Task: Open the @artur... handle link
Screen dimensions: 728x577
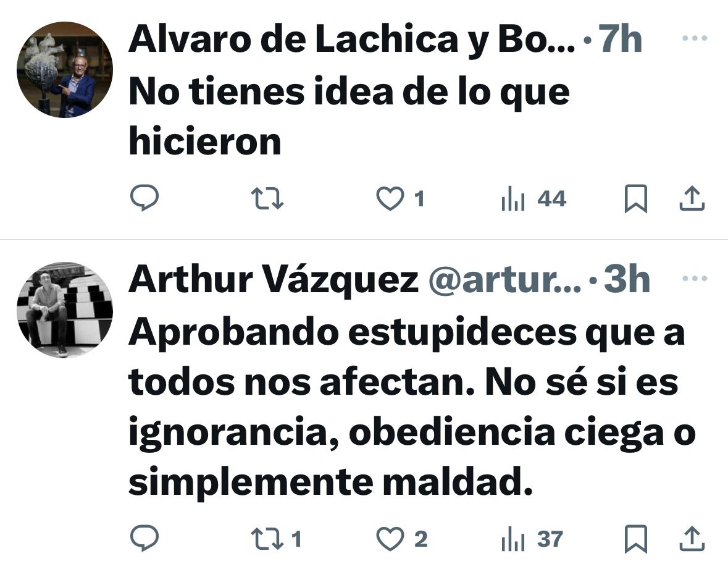Action: point(504,280)
